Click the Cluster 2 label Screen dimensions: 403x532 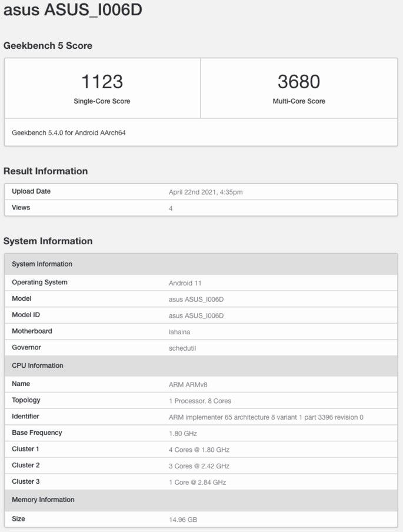click(x=26, y=465)
